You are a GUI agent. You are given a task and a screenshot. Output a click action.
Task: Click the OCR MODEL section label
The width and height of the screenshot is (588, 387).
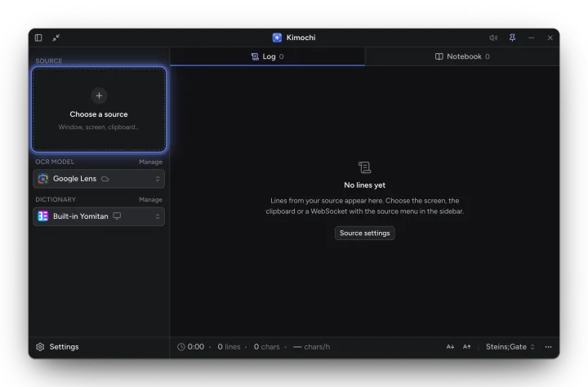tap(55, 162)
